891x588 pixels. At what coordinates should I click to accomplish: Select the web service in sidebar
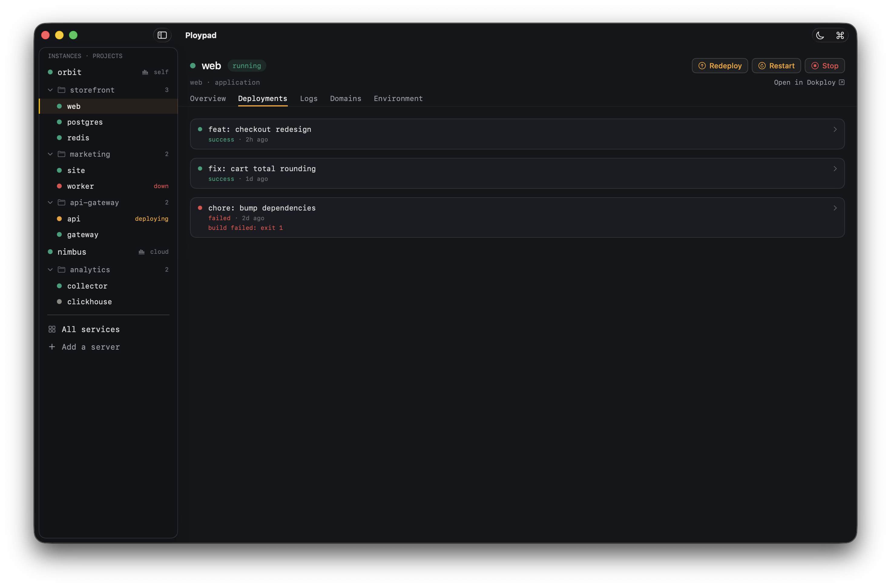pos(108,106)
